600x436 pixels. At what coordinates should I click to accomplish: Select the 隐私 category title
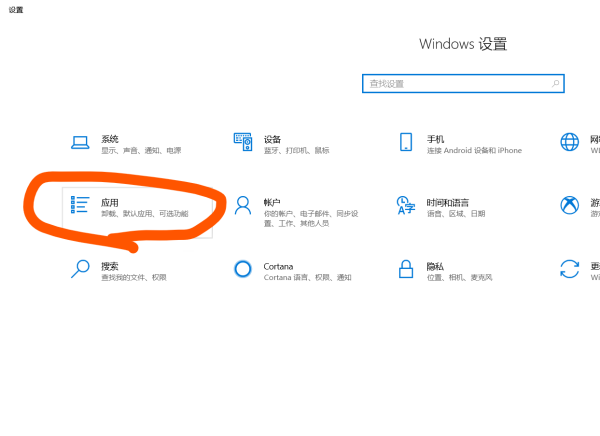point(435,266)
